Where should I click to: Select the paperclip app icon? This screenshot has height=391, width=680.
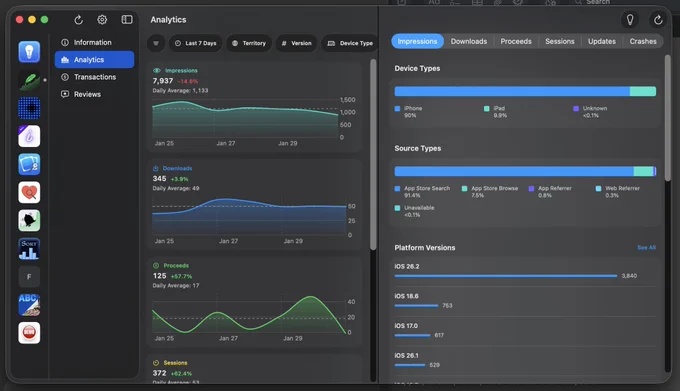[29, 136]
